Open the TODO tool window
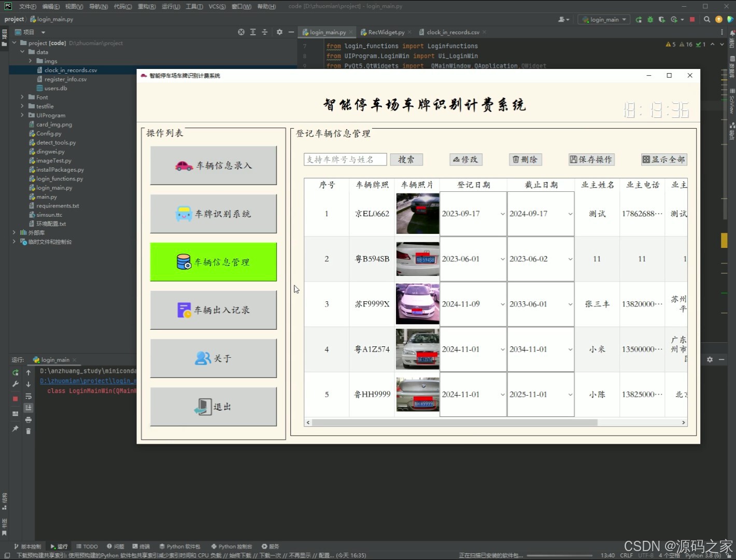Viewport: 736px width, 560px height. (x=87, y=547)
